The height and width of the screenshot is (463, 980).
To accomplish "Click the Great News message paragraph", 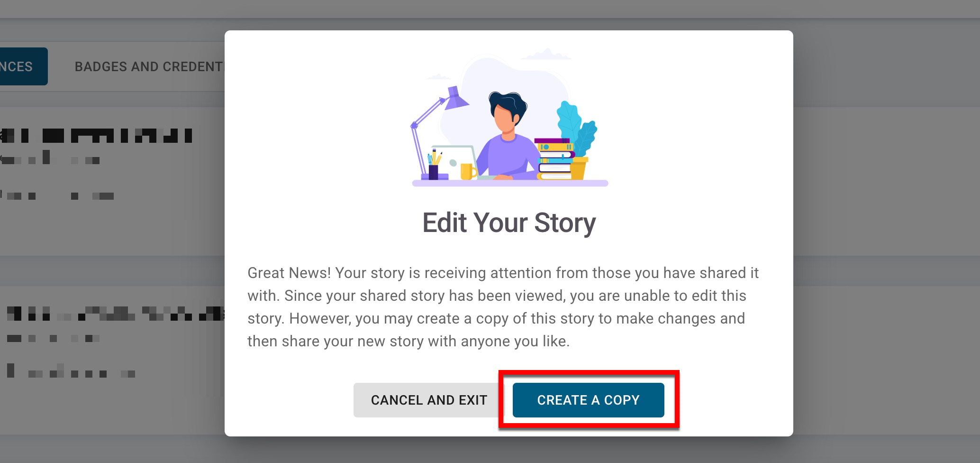I will [x=503, y=306].
